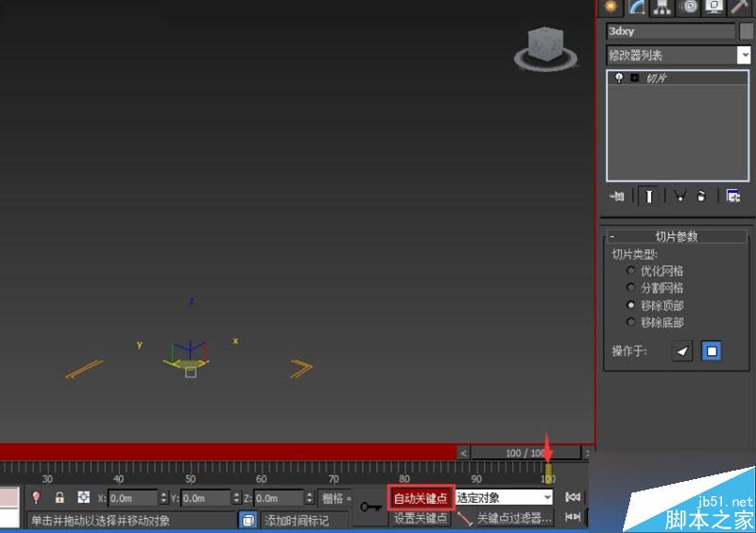Open Configure Modifier Sets icon
Image resolution: width=756 pixels, height=533 pixels.
coord(733,196)
